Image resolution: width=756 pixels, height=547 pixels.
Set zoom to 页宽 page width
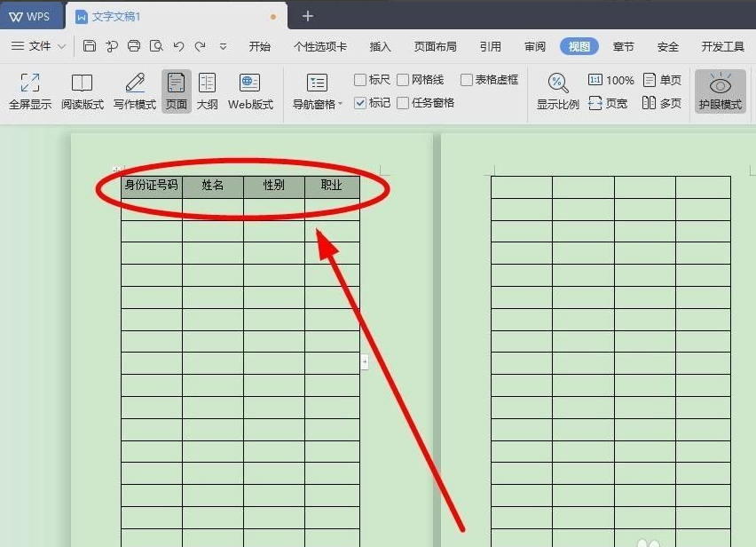609,102
